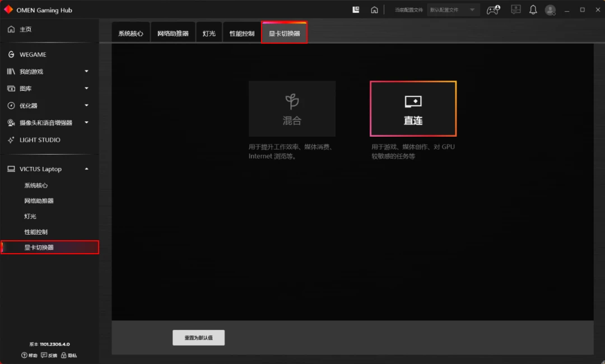Screen dimensions: 605x364
Task: Expand the 摄像头和语音增强器 arrow
Action: pyautogui.click(x=86, y=122)
